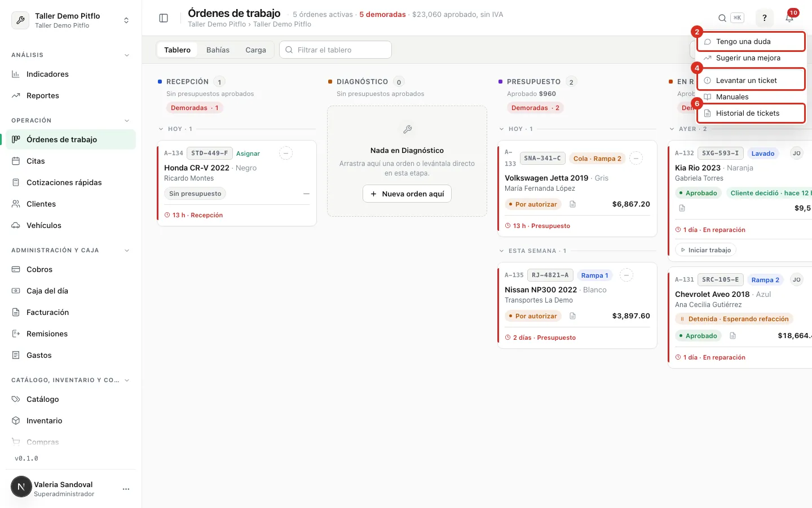The image size is (812, 508).
Task: Switch to the Carga tab
Action: [255, 50]
